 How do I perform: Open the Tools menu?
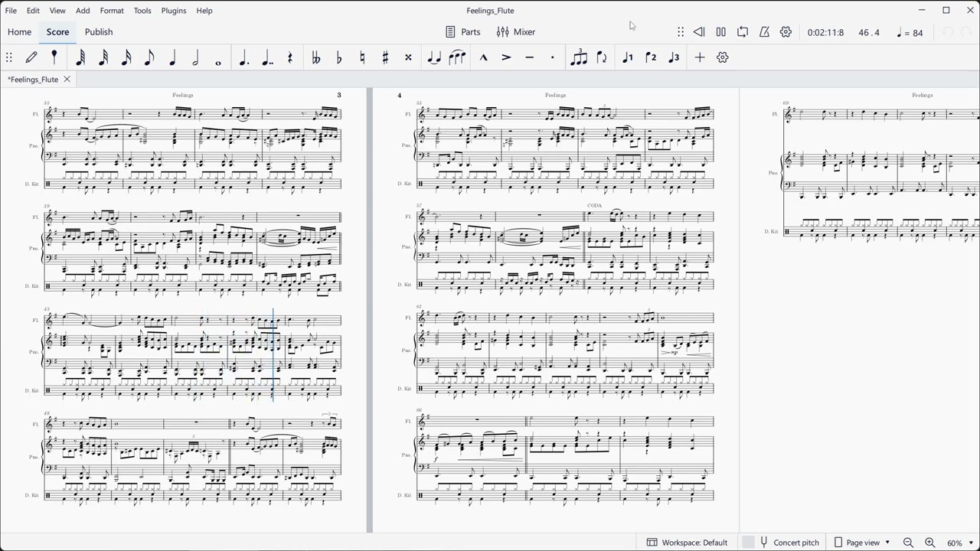click(x=142, y=11)
